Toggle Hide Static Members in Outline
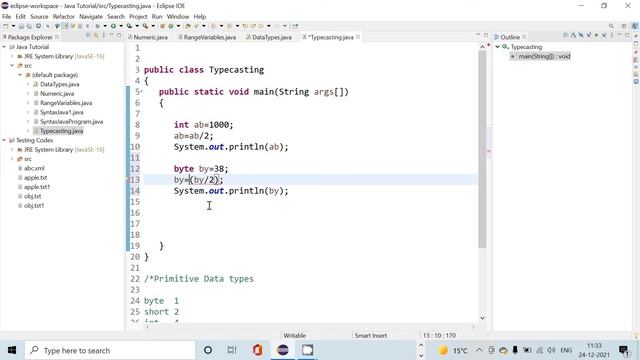The image size is (640, 360). pyautogui.click(x=589, y=36)
